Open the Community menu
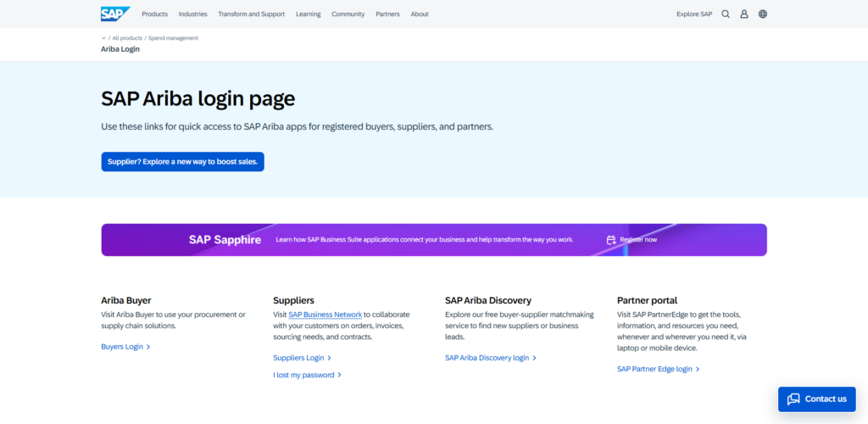The width and height of the screenshot is (868, 424). [x=348, y=14]
